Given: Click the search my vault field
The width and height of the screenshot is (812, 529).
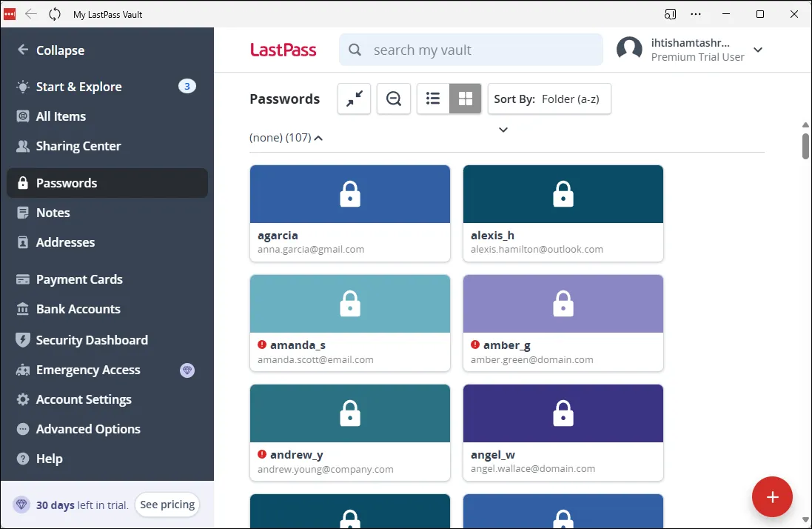Looking at the screenshot, I should coord(471,50).
